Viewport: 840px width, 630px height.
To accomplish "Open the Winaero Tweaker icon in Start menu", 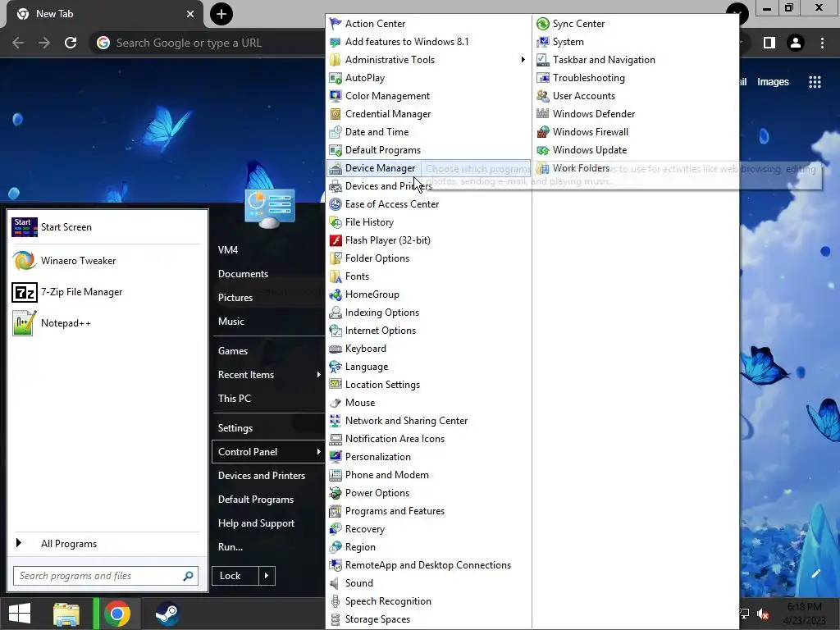I will click(x=24, y=261).
